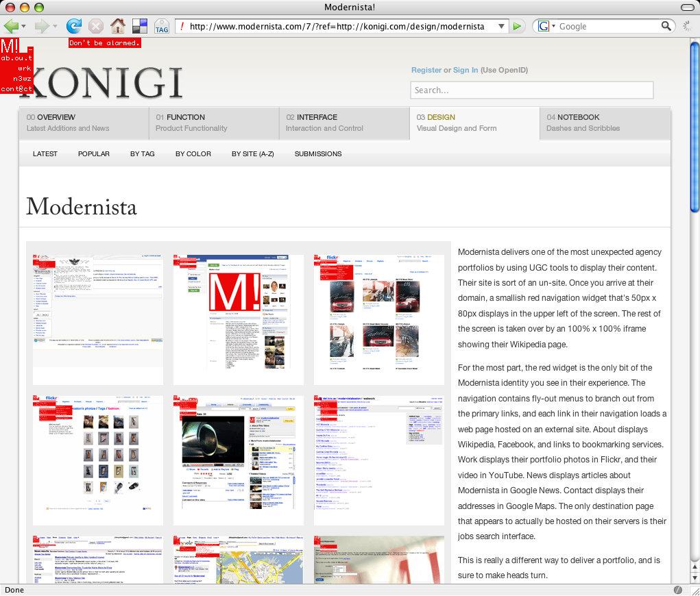Viewport: 700px width, 596px height.
Task: Click the "(Use OpenID)" text
Action: point(504,70)
